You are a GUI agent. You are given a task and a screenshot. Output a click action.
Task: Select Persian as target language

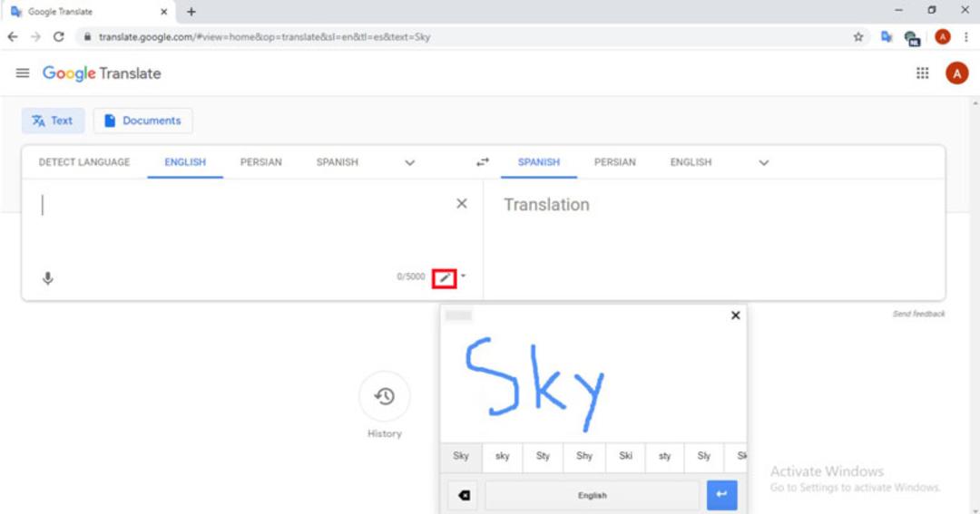[615, 162]
